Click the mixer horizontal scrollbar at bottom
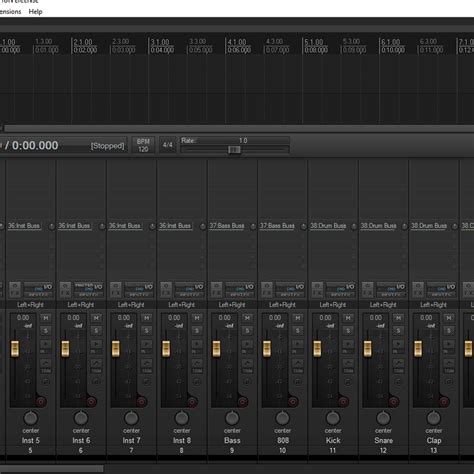Viewport: 474px width, 474px height. pyautogui.click(x=52, y=468)
